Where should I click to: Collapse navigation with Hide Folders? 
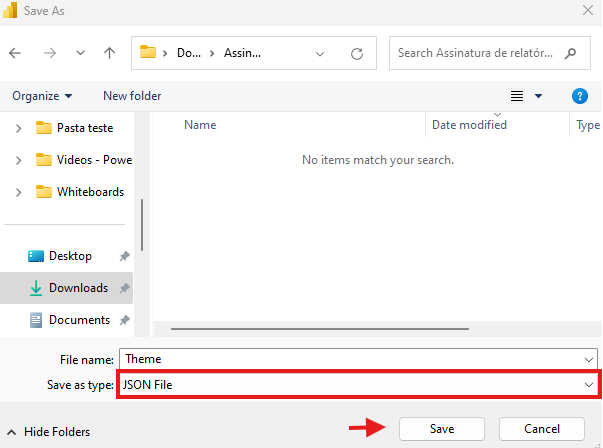coord(48,432)
